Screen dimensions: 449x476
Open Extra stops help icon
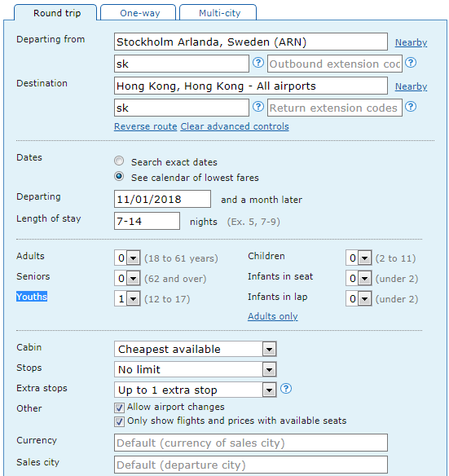[286, 389]
